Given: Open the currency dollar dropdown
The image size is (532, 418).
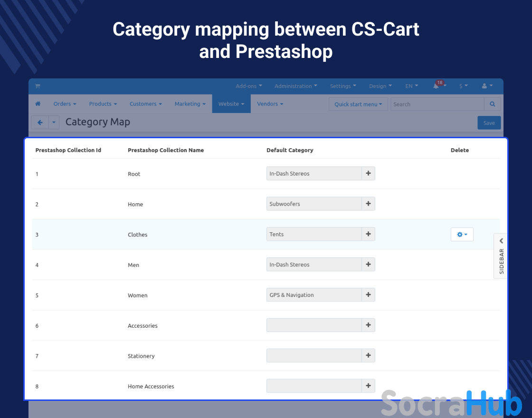Looking at the screenshot, I should pos(463,86).
